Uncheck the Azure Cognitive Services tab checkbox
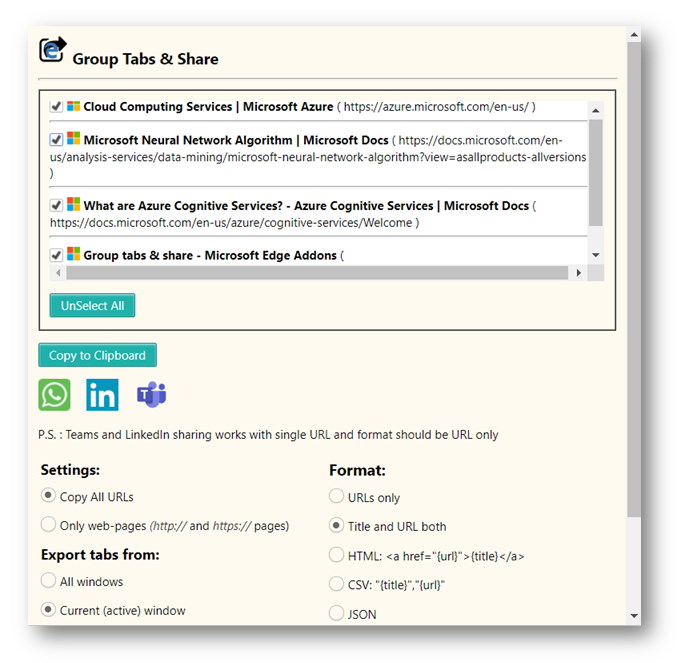This screenshot has width=681, height=663. (56, 205)
